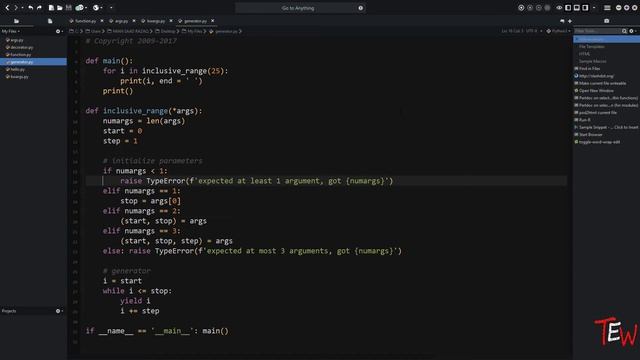Open a file using the folder icon

tap(60, 8)
